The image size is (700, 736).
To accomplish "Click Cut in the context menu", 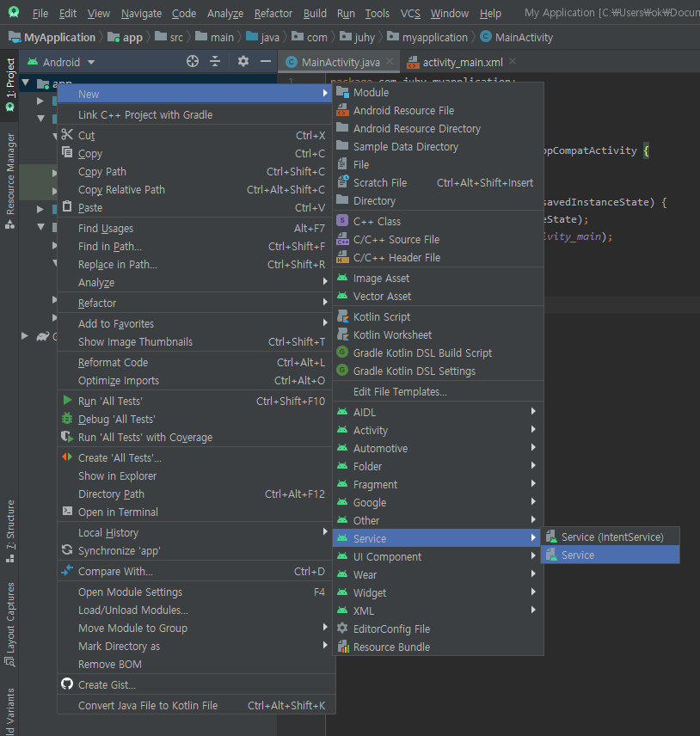I will [196, 135].
